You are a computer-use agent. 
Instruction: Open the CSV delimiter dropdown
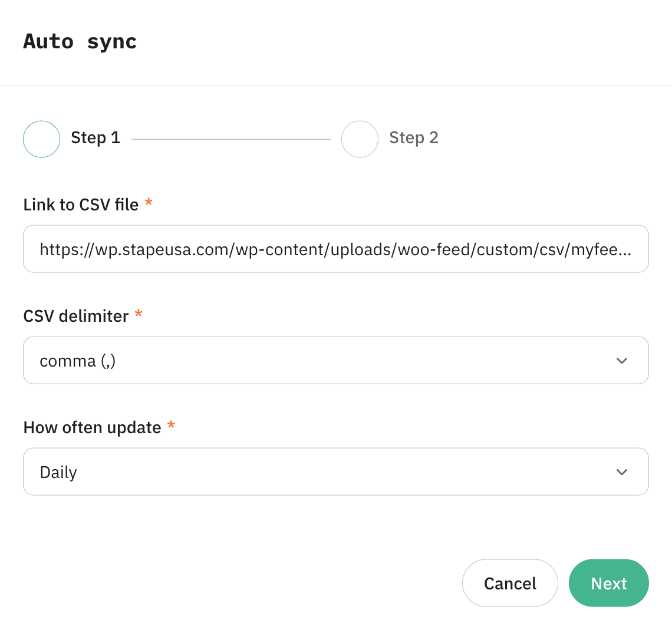336,360
